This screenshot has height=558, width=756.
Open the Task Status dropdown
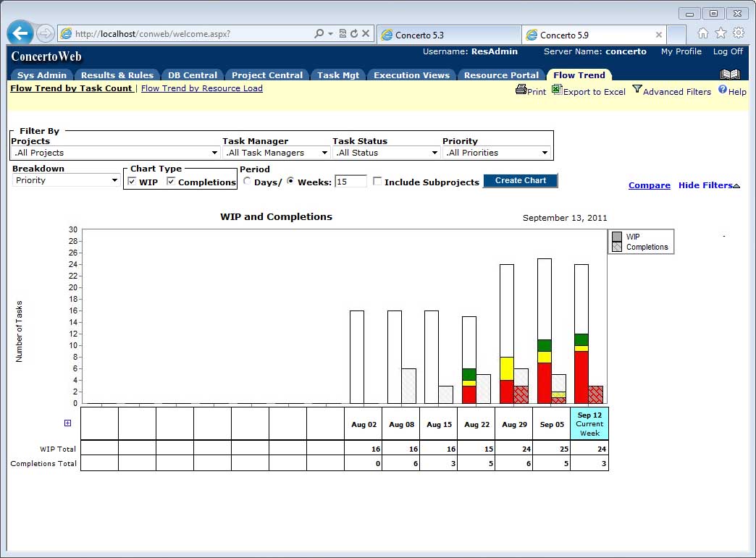coord(386,153)
